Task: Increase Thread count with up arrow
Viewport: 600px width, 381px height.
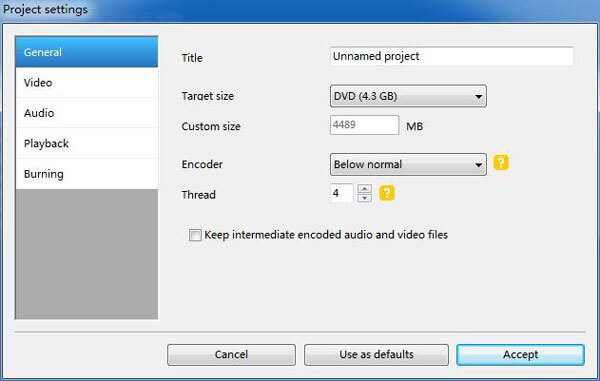Action: (365, 189)
